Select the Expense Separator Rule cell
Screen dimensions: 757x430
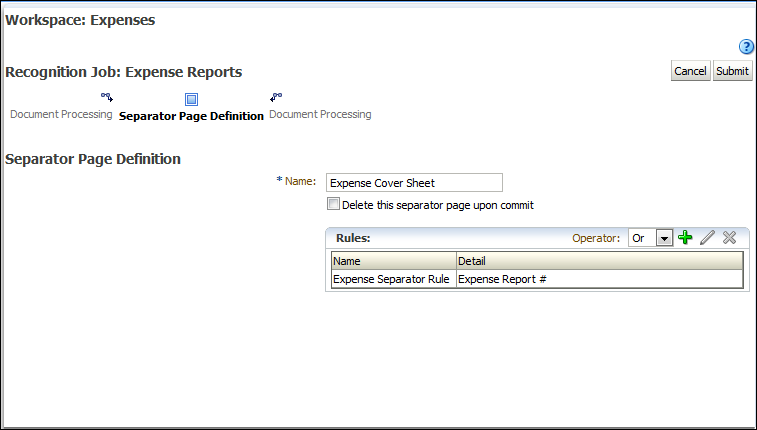(x=394, y=279)
